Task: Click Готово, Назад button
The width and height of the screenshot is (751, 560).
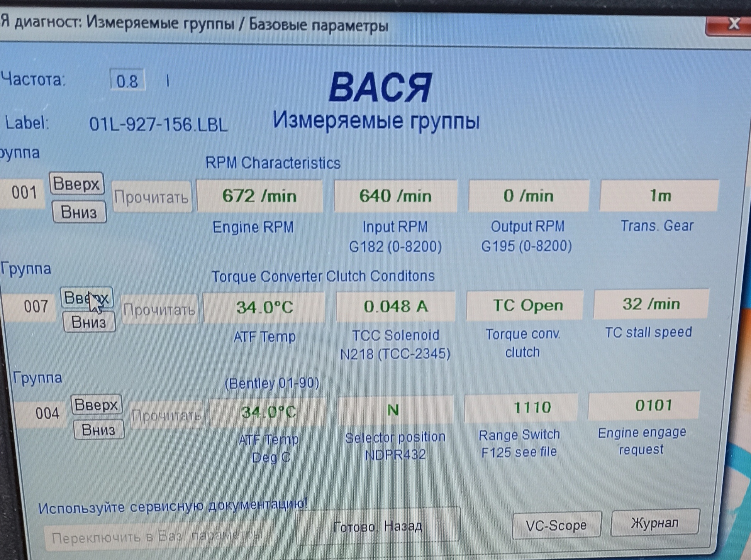Action: (378, 526)
